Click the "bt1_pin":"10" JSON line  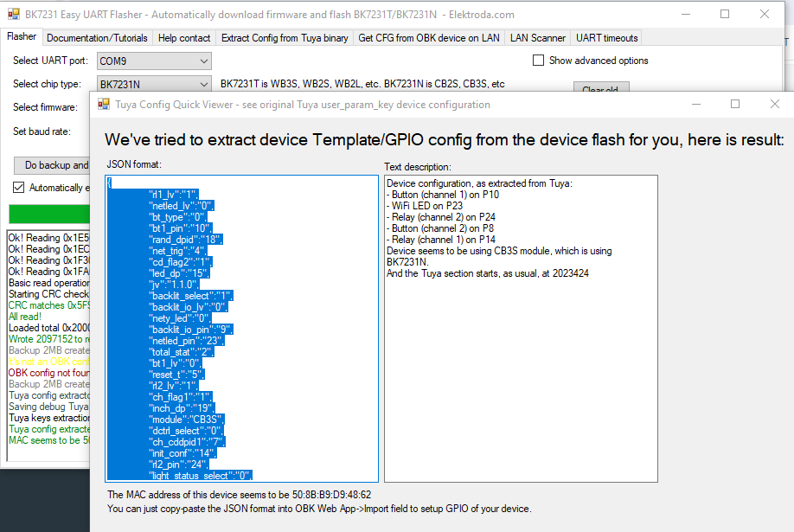pos(180,228)
